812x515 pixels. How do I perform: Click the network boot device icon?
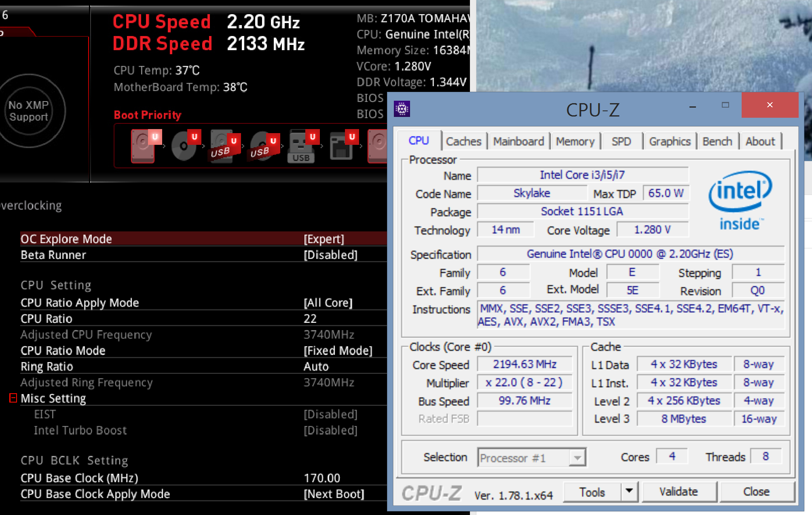(341, 146)
